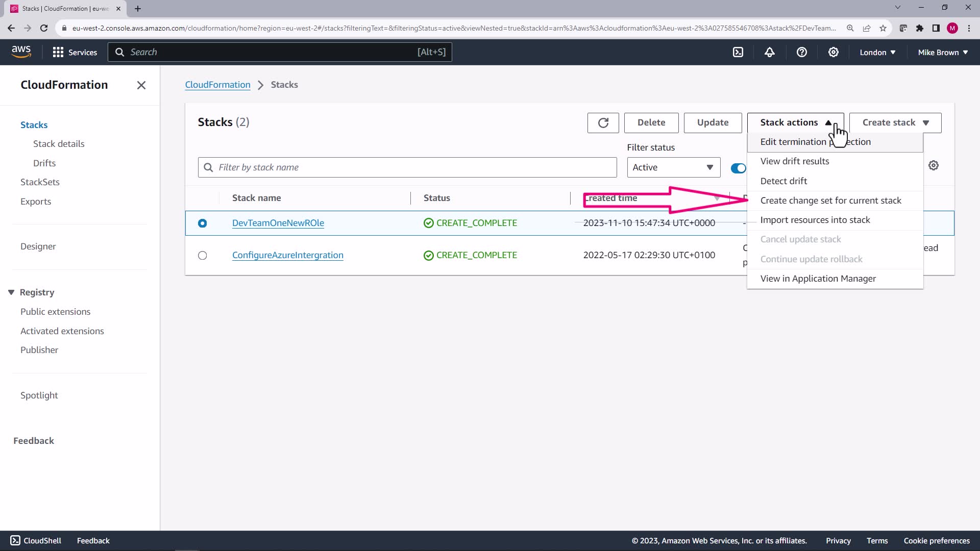Click the Filter by stack name field
Screen dimensions: 980x551
point(407,167)
